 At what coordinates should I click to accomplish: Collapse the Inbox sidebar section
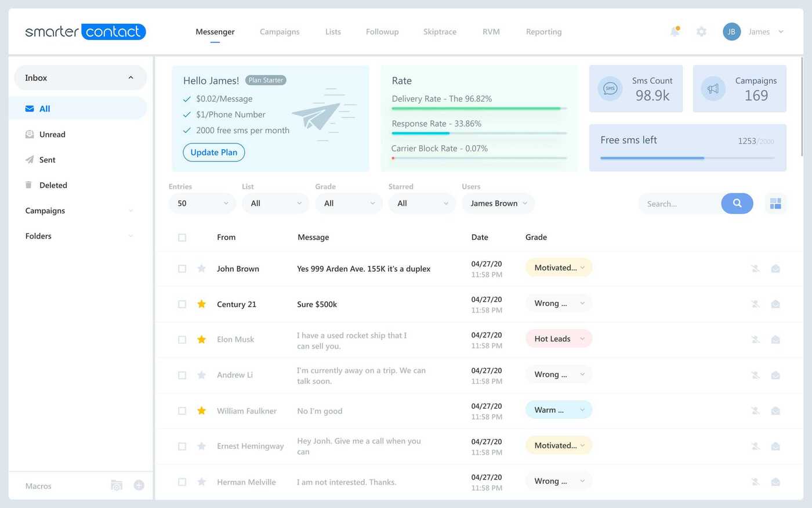click(80, 78)
